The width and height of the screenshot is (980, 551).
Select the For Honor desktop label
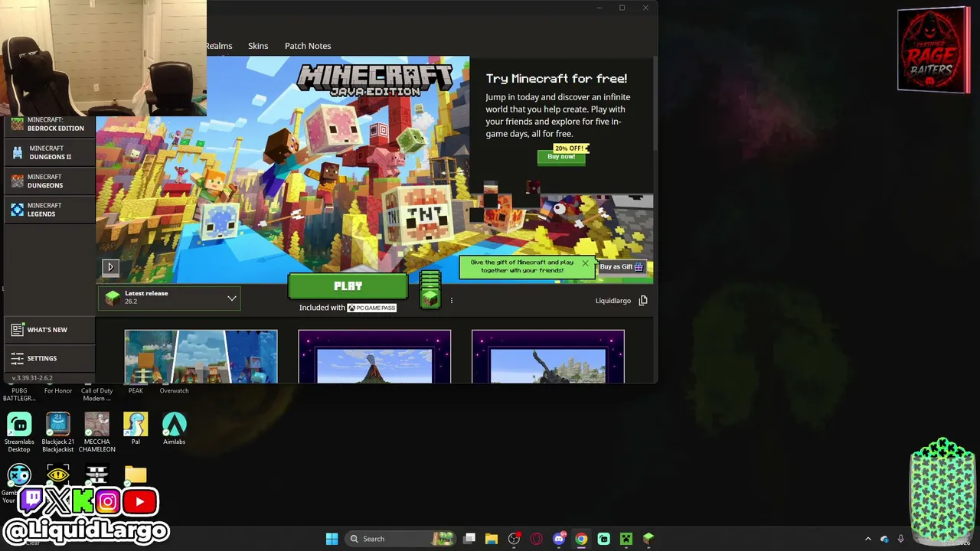tap(58, 391)
